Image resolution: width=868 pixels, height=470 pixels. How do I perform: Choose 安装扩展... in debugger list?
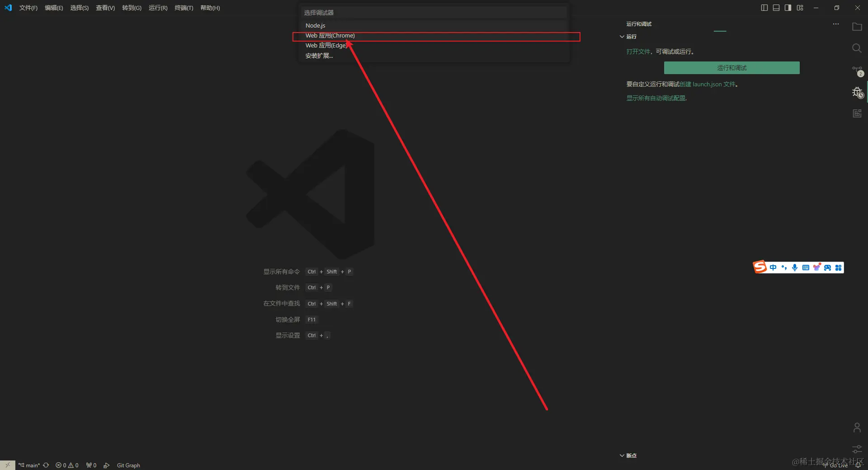[x=434, y=56]
